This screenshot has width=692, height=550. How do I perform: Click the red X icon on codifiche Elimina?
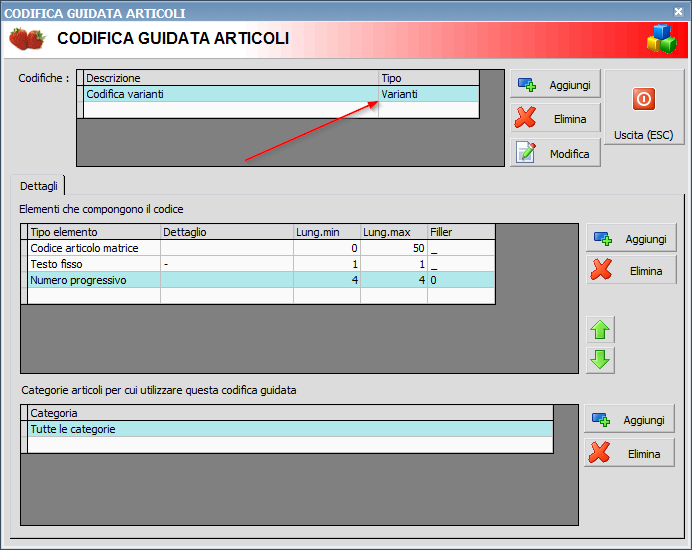coord(525,118)
